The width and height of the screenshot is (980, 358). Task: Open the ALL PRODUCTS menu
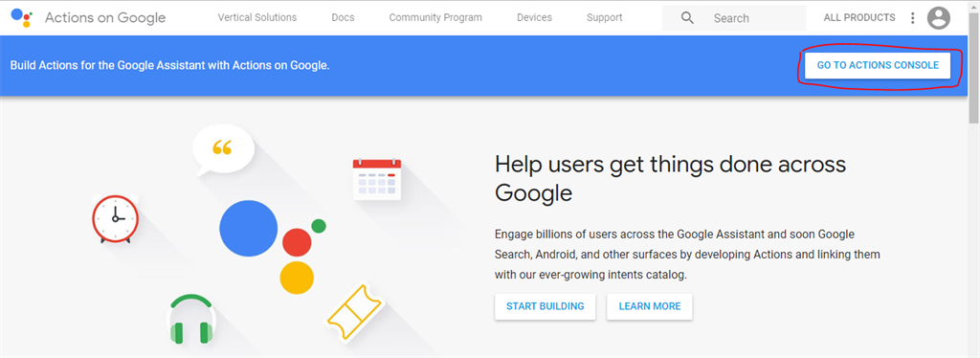coord(859,17)
